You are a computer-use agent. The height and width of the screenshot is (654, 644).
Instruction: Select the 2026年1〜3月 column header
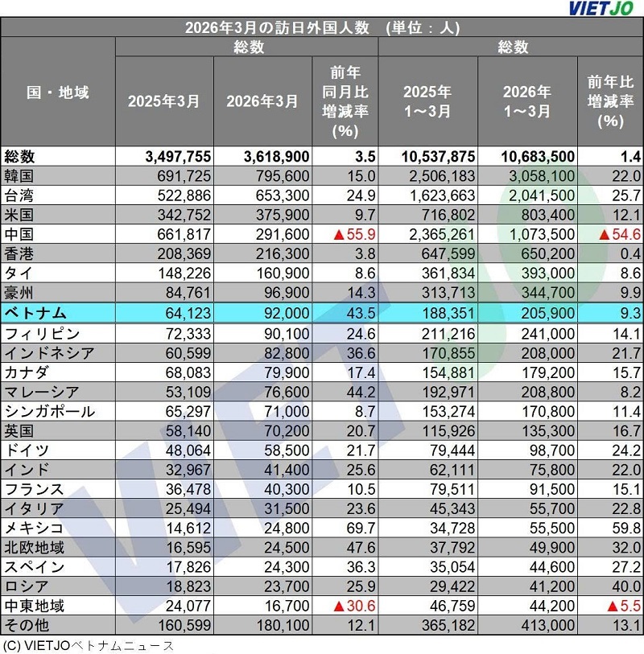click(x=527, y=102)
